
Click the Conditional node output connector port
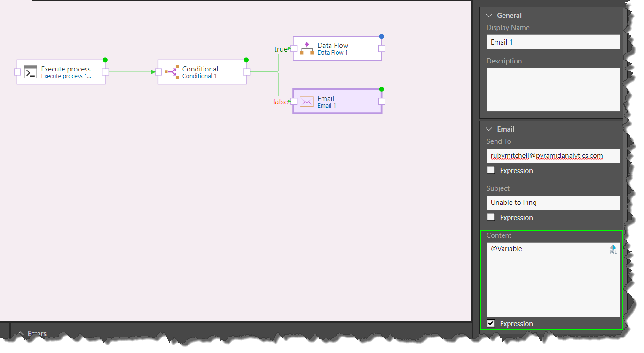coord(247,72)
